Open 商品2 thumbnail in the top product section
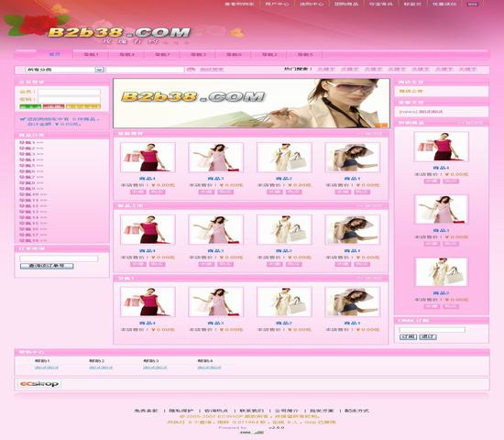Screen dimensions: 504x440 284,158
